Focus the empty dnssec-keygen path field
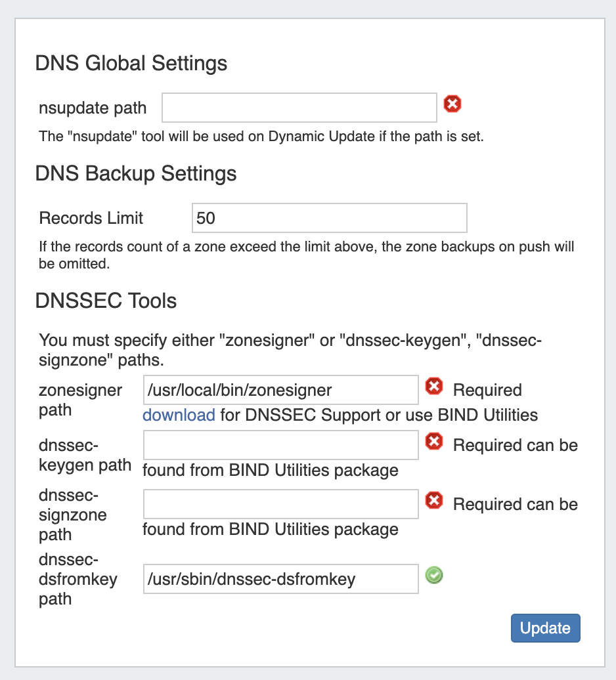 click(280, 445)
